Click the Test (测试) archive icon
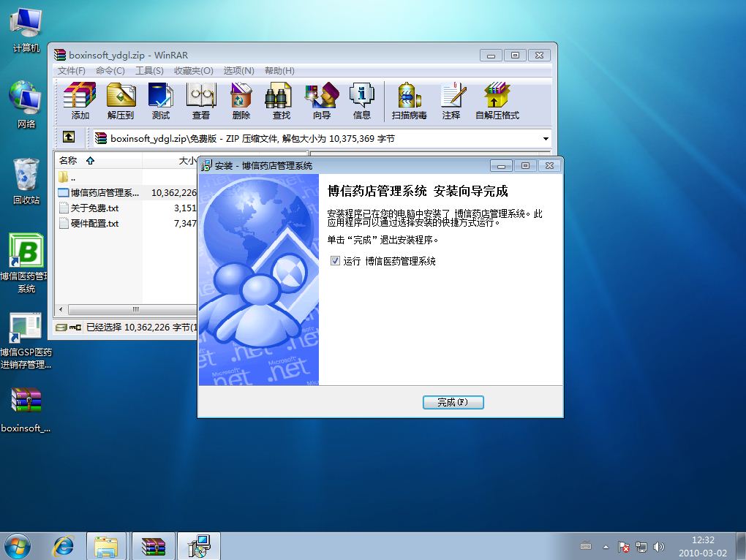 point(161,101)
